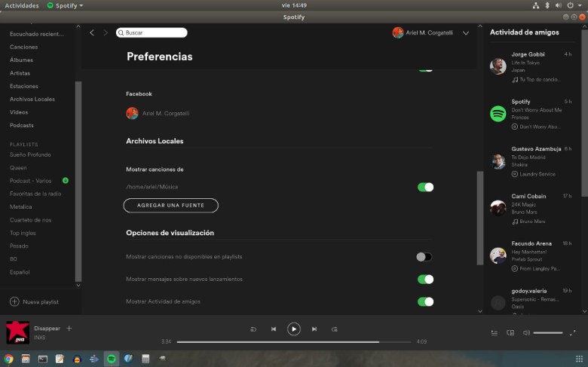Viewport: 588px width, 367px height.
Task: Add Disappear to your library with plus
Action: 69,328
